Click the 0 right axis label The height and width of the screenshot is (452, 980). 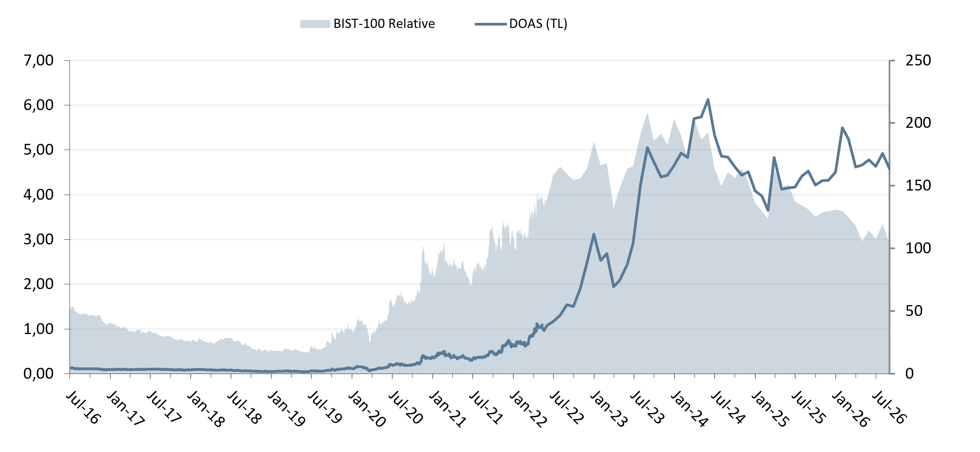tap(909, 373)
